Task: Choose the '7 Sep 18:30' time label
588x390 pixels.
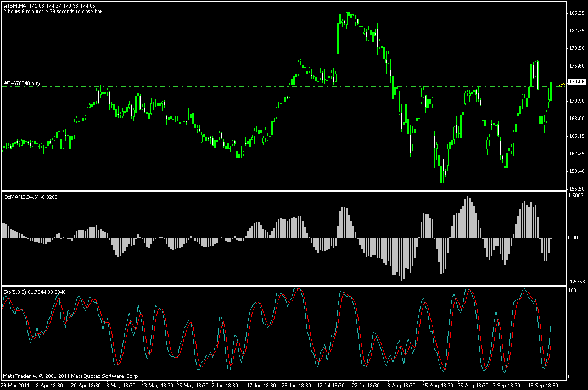Action: click(x=506, y=386)
